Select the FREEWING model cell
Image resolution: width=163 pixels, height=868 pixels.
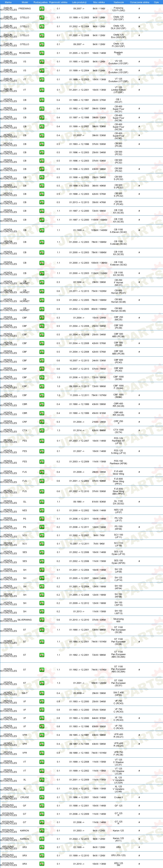tap(24, 9)
